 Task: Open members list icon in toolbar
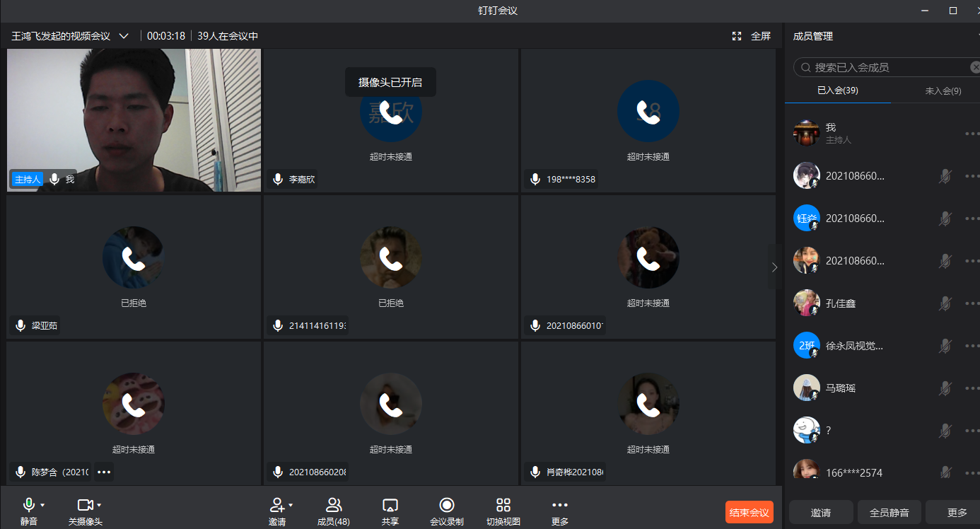(334, 505)
